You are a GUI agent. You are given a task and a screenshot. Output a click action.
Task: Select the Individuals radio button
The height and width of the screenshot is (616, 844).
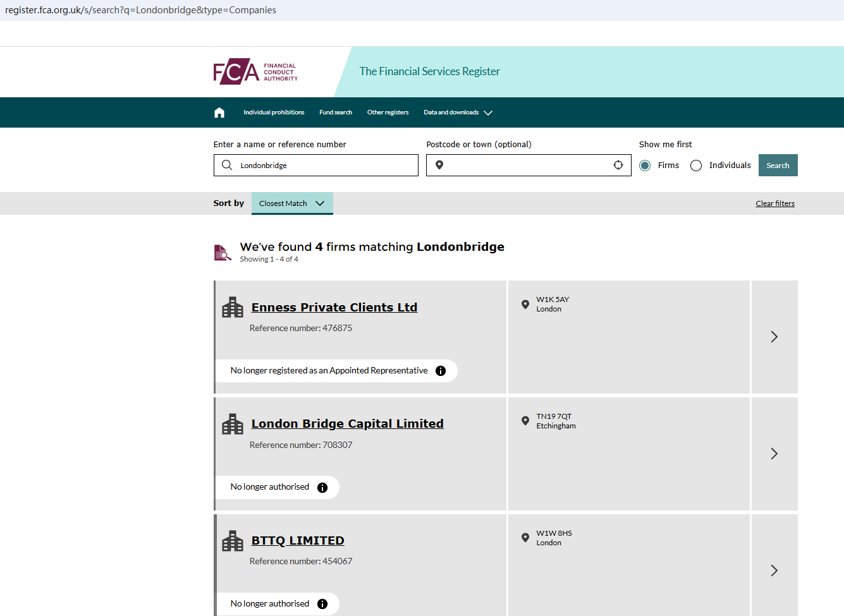(696, 166)
